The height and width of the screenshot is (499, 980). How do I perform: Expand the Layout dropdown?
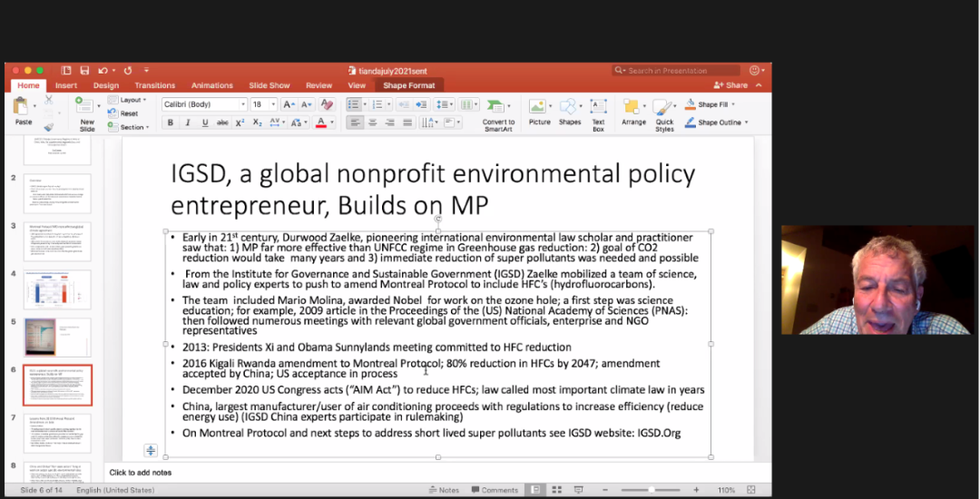click(132, 100)
